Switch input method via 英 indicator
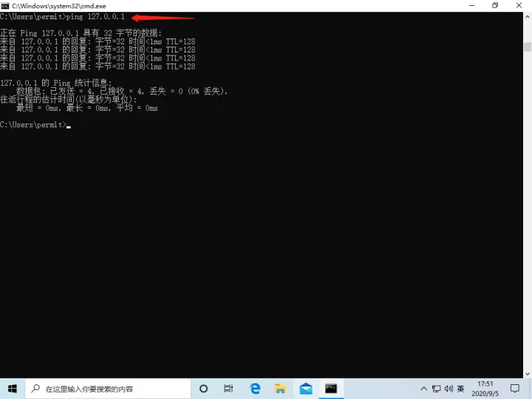Screen dimensions: 532x399 point(460,389)
